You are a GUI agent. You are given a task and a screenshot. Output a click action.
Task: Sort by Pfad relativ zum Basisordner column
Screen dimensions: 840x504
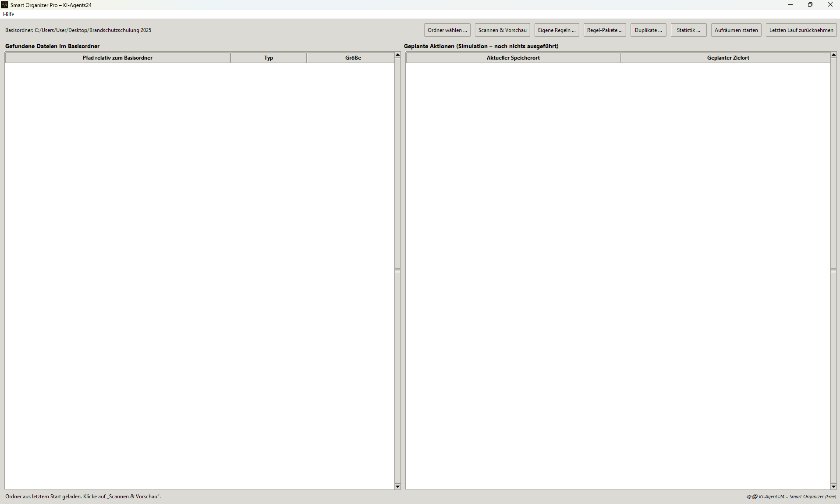(x=117, y=58)
